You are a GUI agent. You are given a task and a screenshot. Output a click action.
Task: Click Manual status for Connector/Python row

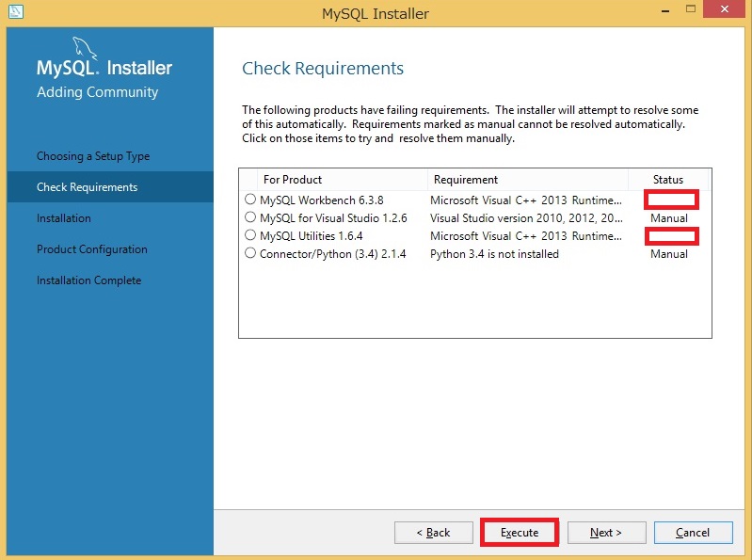tap(669, 254)
